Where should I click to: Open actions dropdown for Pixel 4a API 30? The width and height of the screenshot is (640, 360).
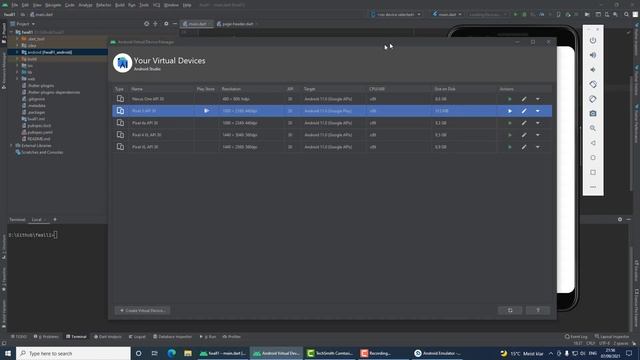(538, 123)
